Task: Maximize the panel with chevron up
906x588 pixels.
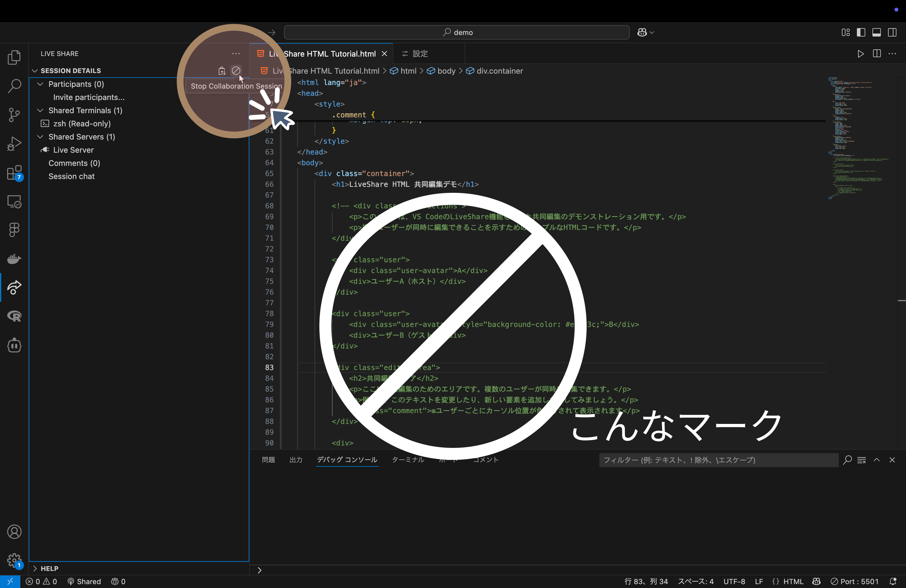Action: click(x=877, y=460)
